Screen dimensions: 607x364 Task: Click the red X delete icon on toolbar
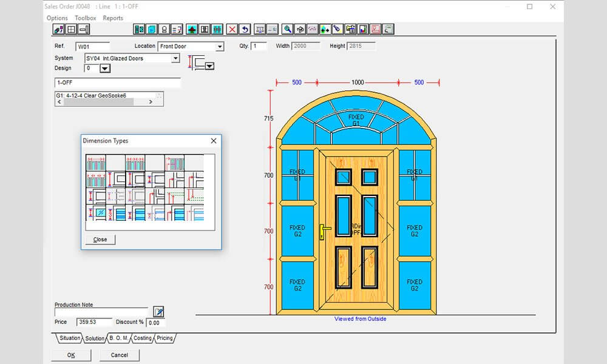(232, 29)
